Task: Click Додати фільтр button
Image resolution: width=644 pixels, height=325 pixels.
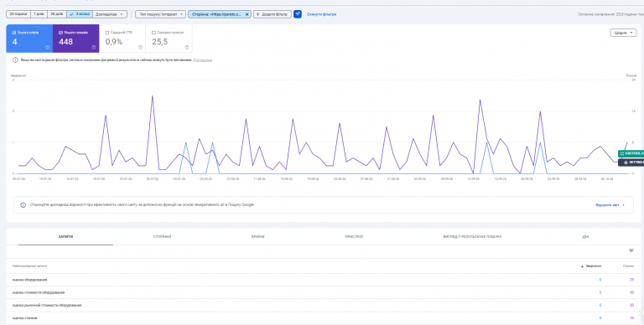Action: (x=273, y=14)
